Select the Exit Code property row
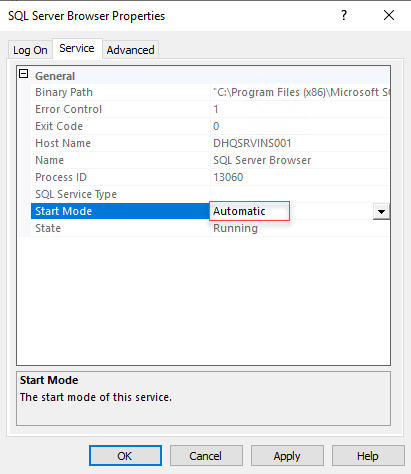The height and width of the screenshot is (474, 411). pyautogui.click(x=210, y=126)
